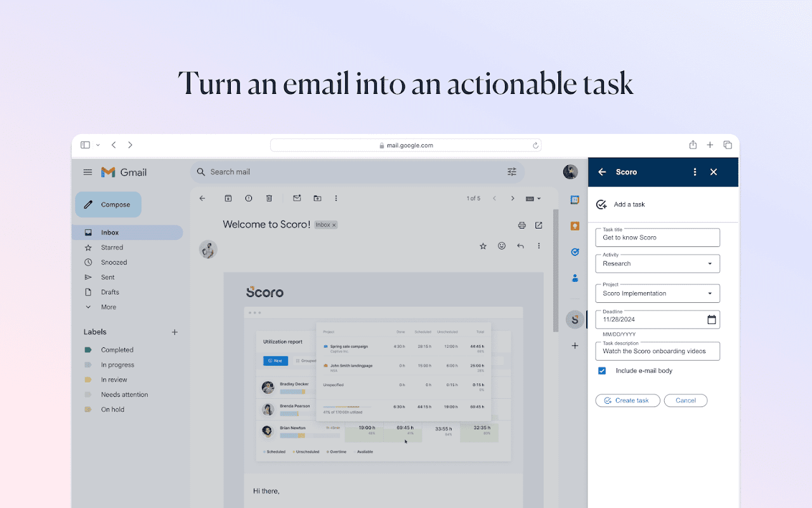This screenshot has width=812, height=508.
Task: Open Scoro panel three-dot menu
Action: (x=695, y=172)
